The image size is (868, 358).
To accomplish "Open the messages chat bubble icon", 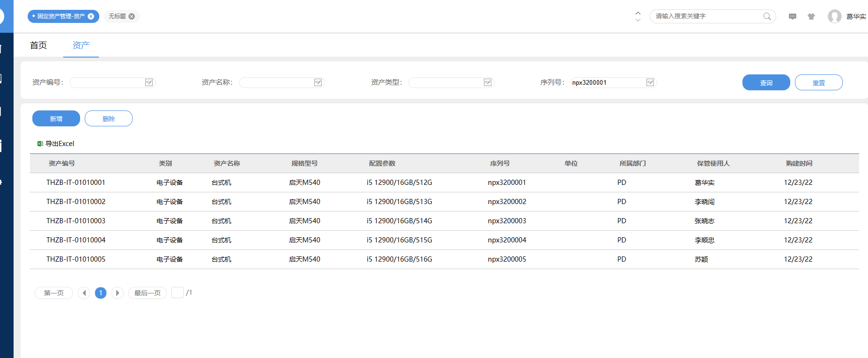I will (793, 16).
